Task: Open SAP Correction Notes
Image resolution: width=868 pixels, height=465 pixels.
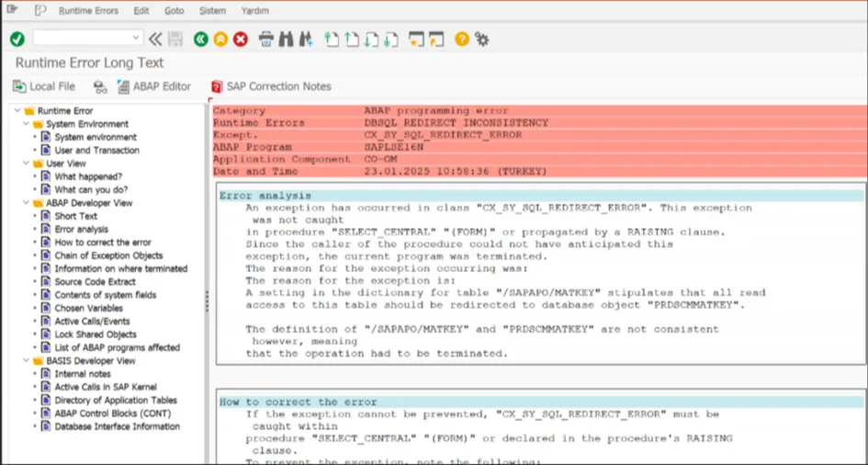Action: [x=271, y=86]
